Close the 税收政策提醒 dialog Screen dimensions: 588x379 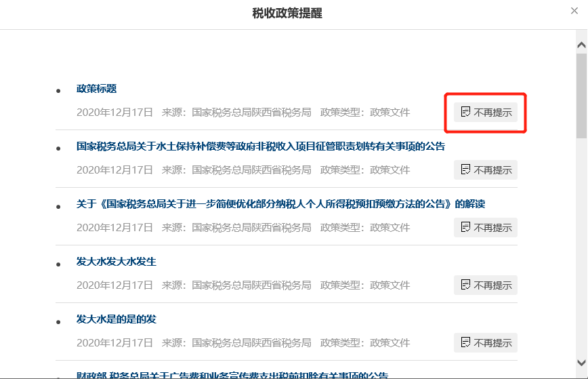pyautogui.click(x=574, y=11)
